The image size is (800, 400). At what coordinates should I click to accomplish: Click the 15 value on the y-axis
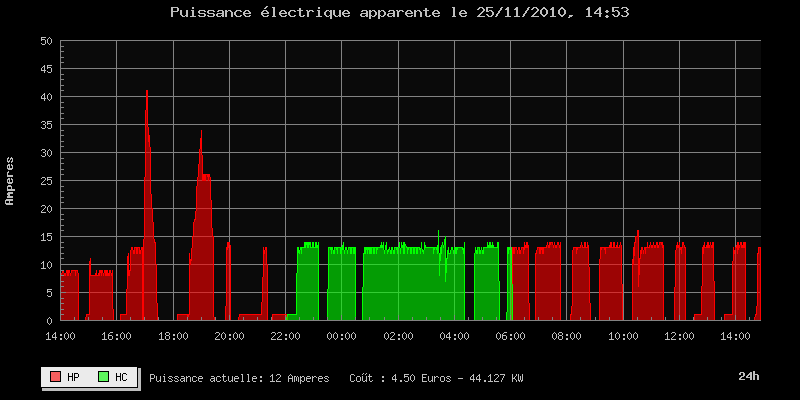click(x=46, y=237)
